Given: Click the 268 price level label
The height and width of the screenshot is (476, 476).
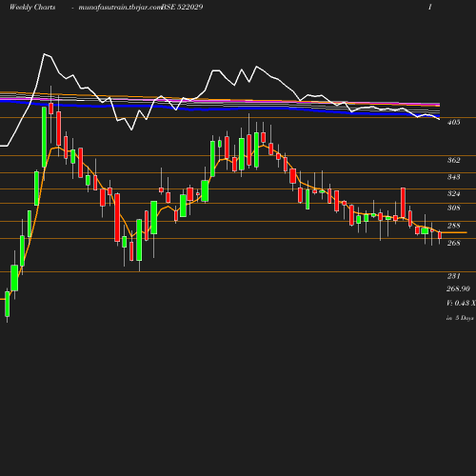Looking at the screenshot, I should point(453,243).
